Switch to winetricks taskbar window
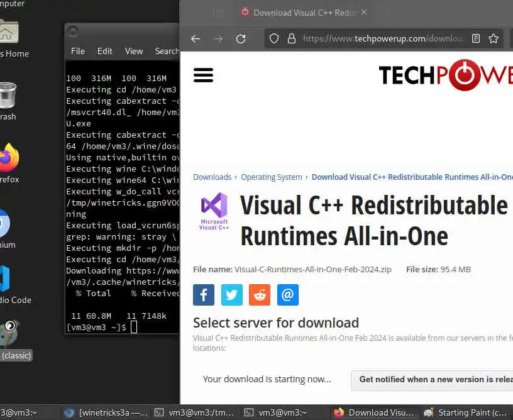The image size is (513, 420). pos(106,413)
